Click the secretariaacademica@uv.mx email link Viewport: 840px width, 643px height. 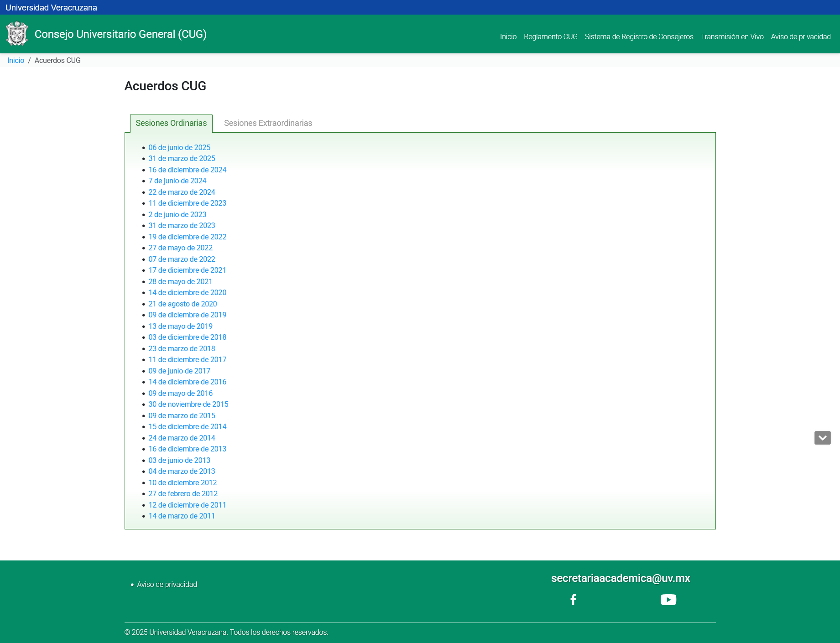(620, 578)
